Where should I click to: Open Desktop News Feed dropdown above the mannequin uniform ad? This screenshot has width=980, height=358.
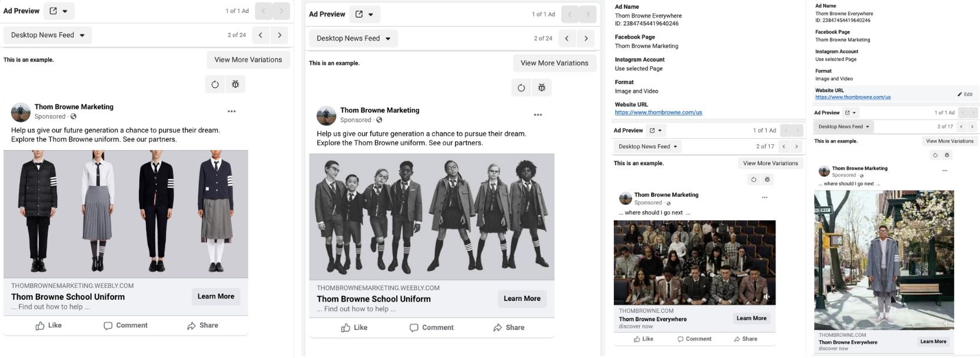click(x=48, y=35)
